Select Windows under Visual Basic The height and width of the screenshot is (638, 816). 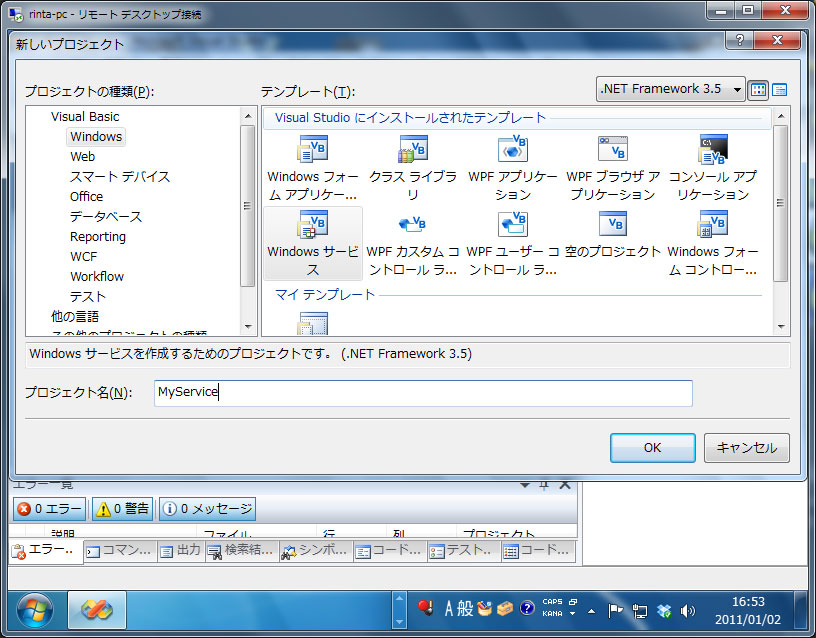tap(96, 136)
